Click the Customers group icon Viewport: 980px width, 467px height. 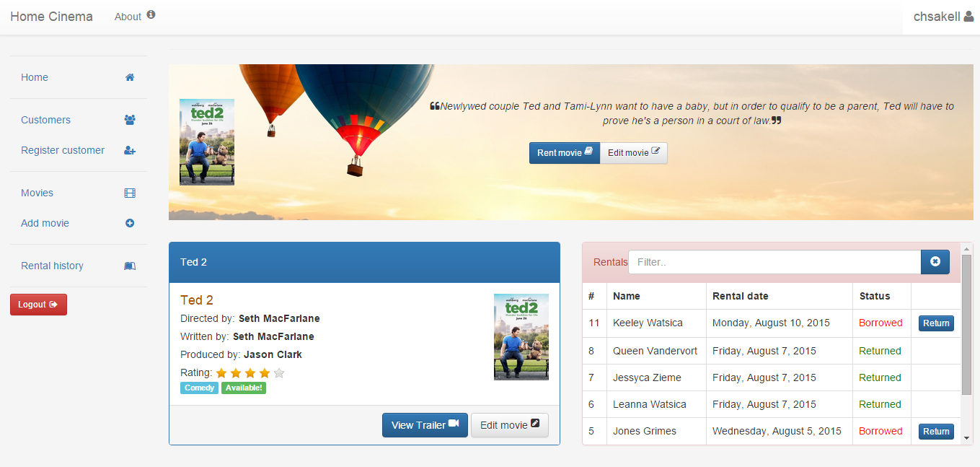tap(130, 120)
